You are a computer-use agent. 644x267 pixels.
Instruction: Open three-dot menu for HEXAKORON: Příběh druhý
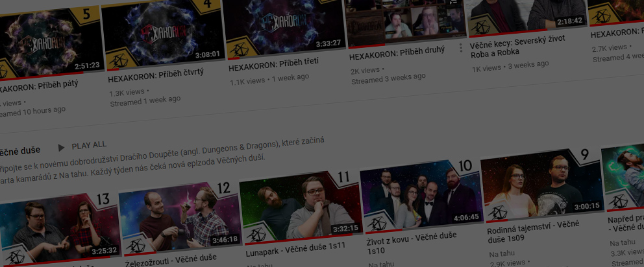[461, 48]
